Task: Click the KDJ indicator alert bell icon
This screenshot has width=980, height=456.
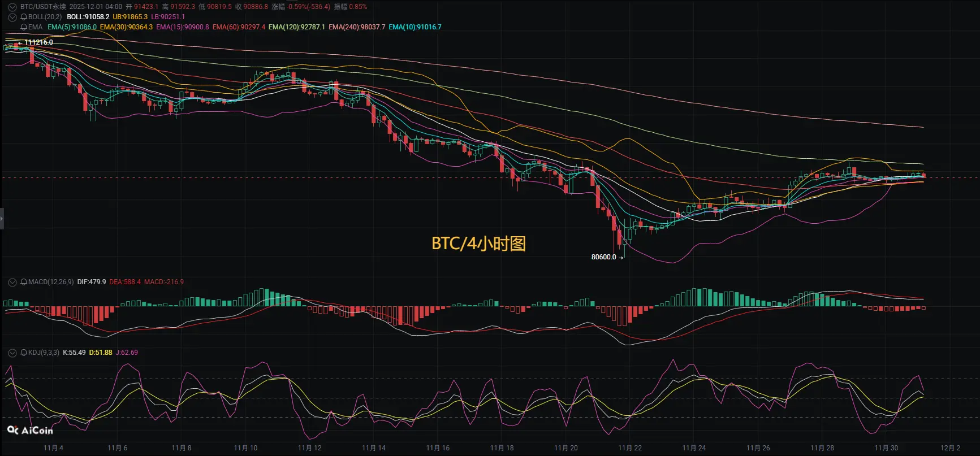Action: [x=24, y=353]
